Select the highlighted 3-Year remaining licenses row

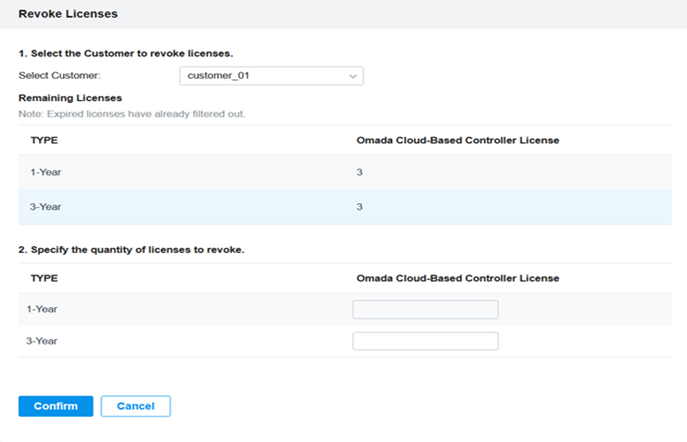pyautogui.click(x=345, y=207)
